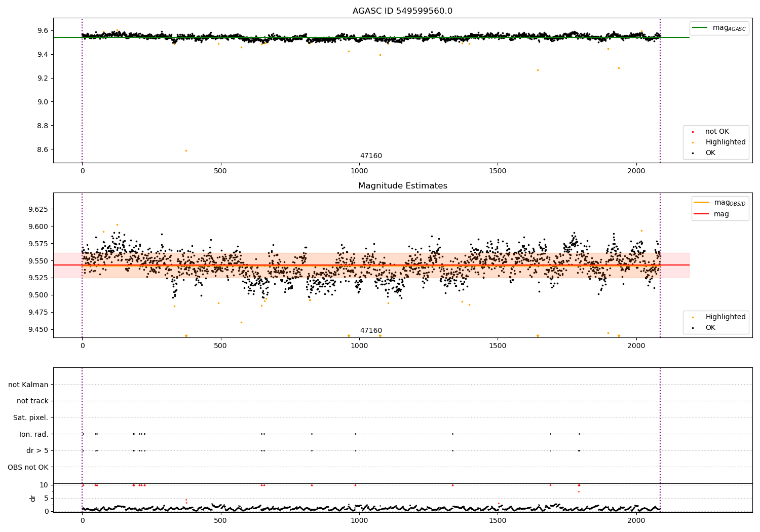Click the 2000 x-axis tick in Magnitude Estimates plot
This screenshot has height=532, width=760.
click(636, 346)
